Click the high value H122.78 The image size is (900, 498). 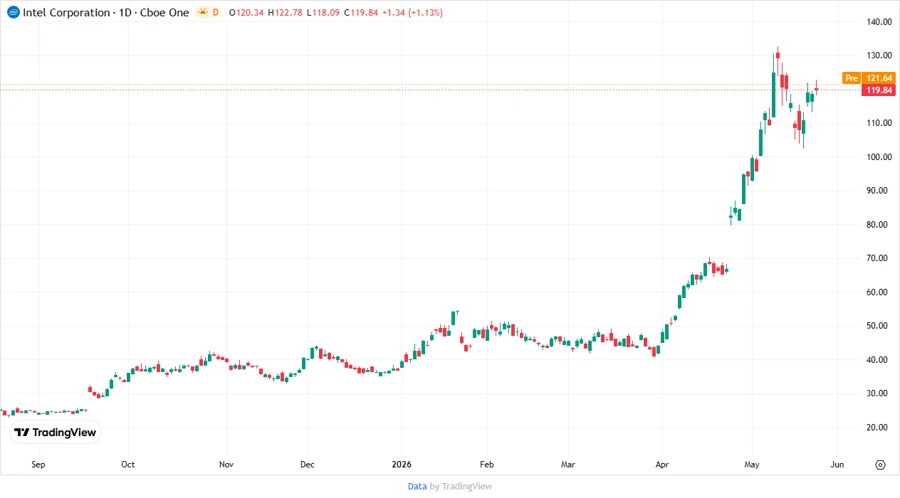pos(285,13)
